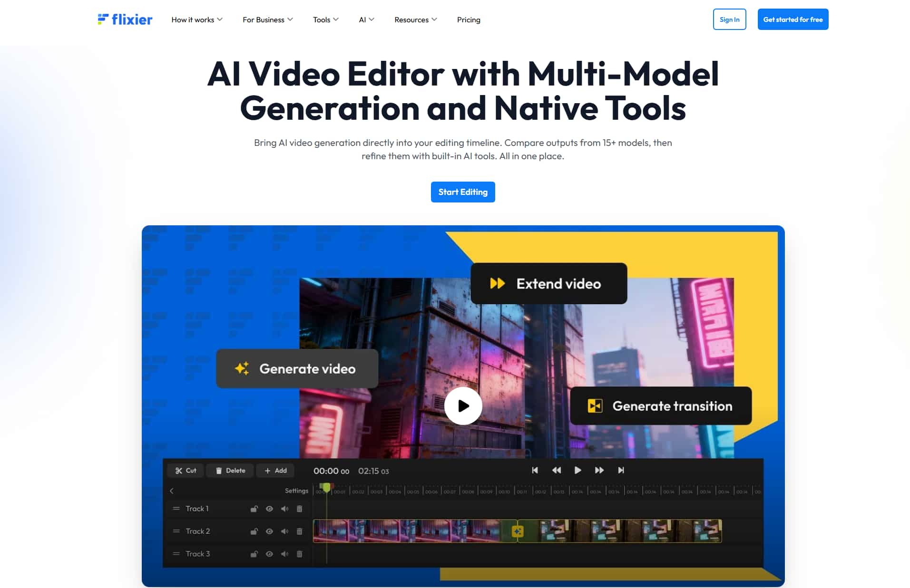Toggle the lock on Track 2
Viewport: 910px width, 588px height.
click(254, 531)
